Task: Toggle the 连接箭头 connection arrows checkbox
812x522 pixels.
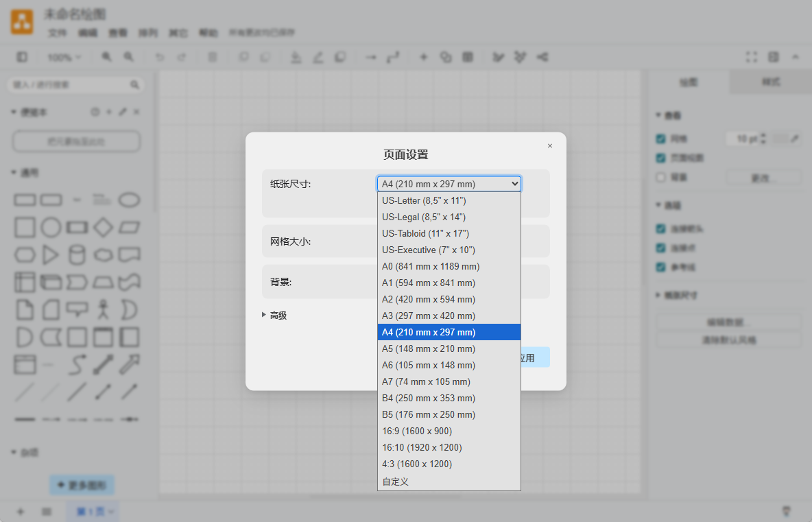Action: pos(661,228)
